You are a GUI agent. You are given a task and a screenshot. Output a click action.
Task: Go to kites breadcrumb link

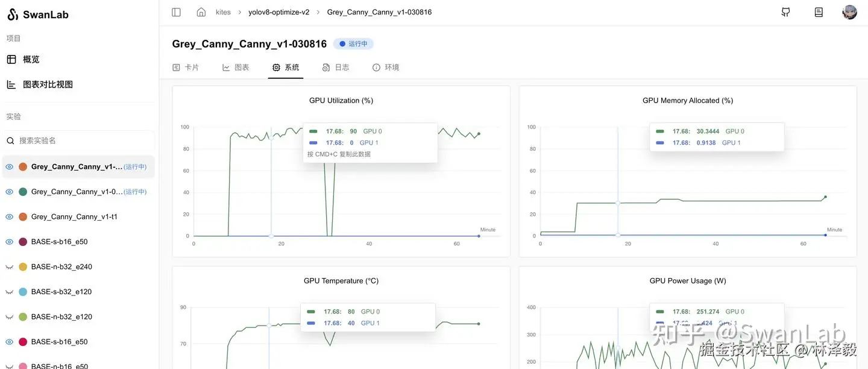223,12
